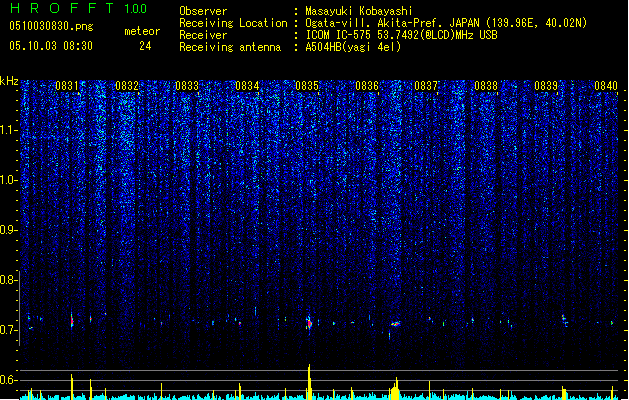The width and height of the screenshot is (629, 400).
Task: Click the 0.8 frequency axis label
Action: 8,280
